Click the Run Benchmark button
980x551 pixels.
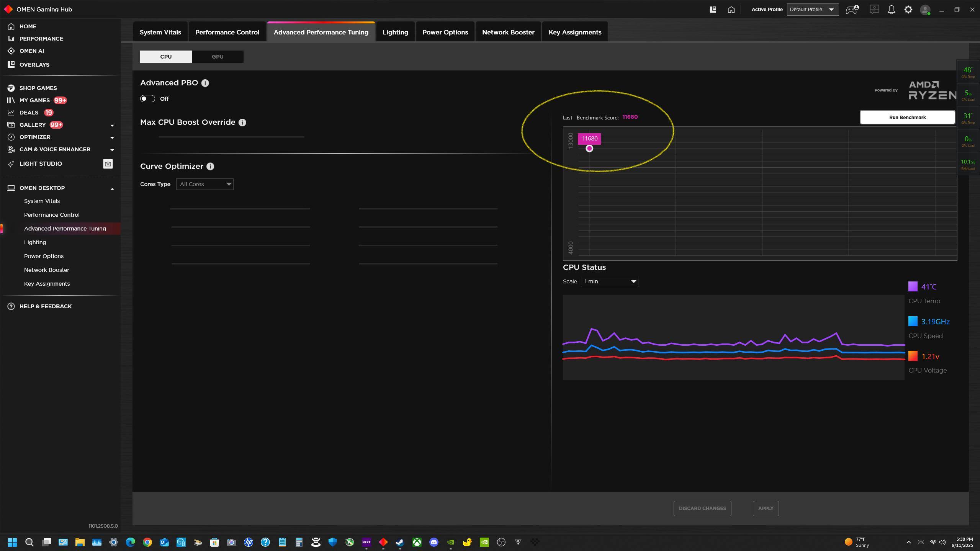click(907, 117)
